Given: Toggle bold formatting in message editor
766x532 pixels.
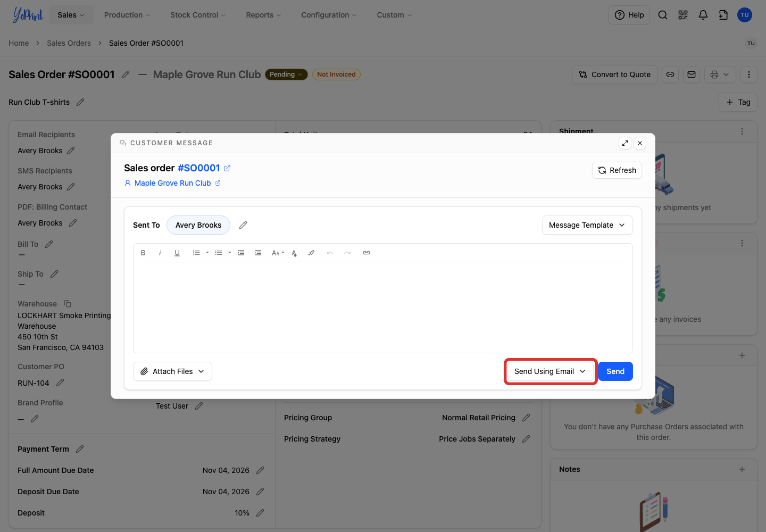Looking at the screenshot, I should pos(143,253).
